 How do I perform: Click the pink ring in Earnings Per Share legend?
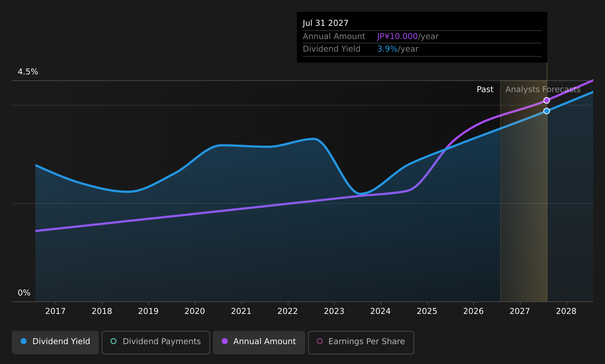(320, 341)
